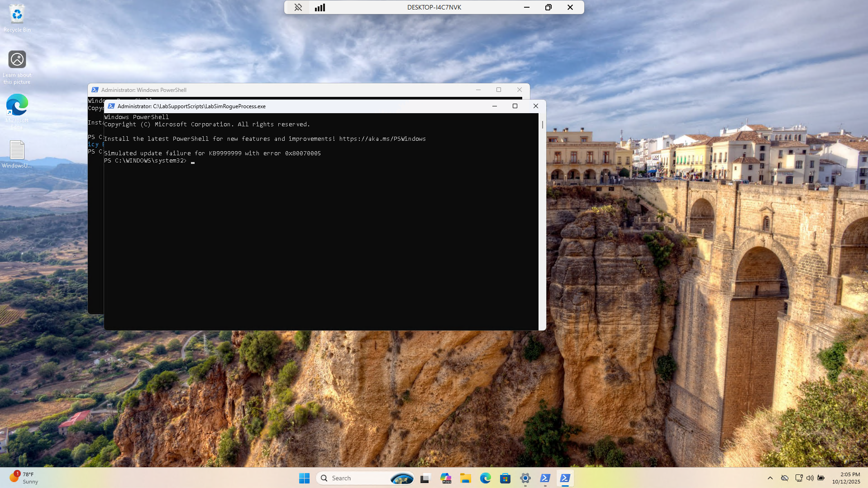Image resolution: width=868 pixels, height=488 pixels.
Task: Click the pin icon on the remote session bar
Action: [298, 7]
